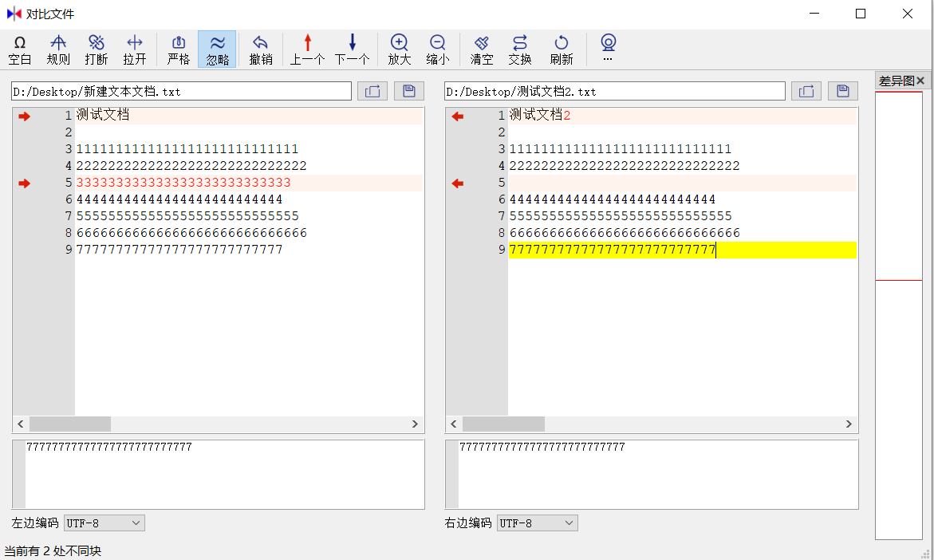This screenshot has height=560, width=934.
Task: Click the 空白 whitespace toolbar icon
Action: (x=20, y=49)
